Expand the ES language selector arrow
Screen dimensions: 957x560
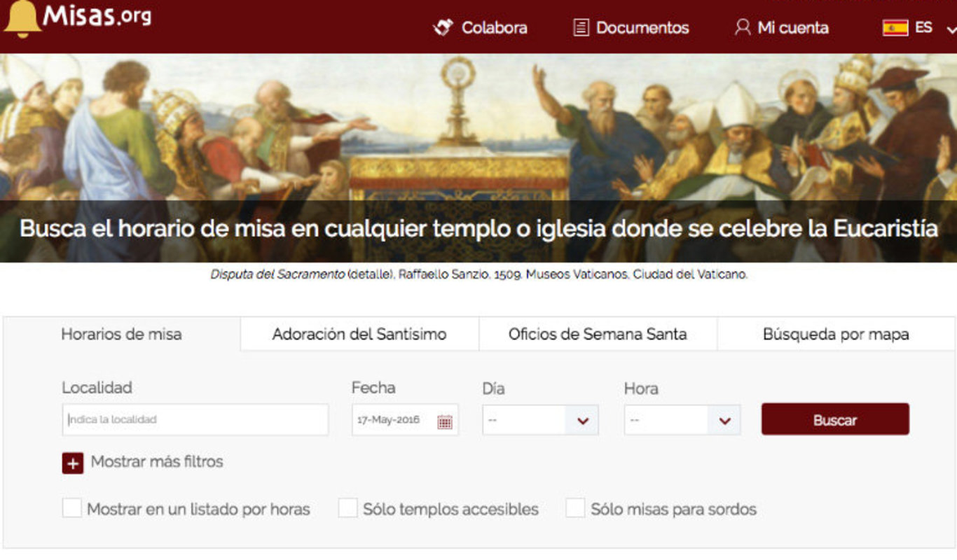tap(950, 29)
